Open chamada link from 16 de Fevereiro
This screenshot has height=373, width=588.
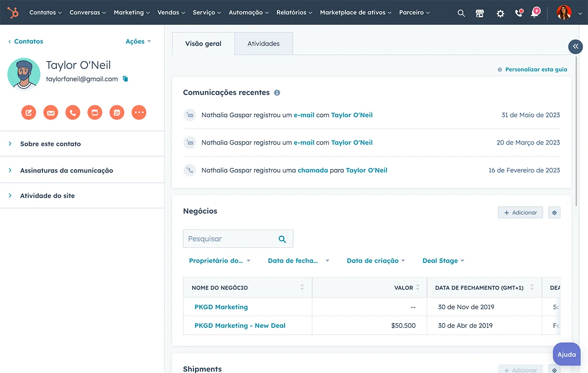click(313, 170)
